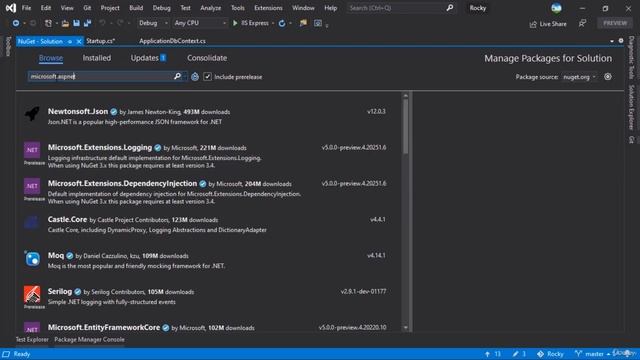Image resolution: width=640 pixels, height=360 pixels.
Task: Select the Browse packages tab
Action: click(51, 58)
